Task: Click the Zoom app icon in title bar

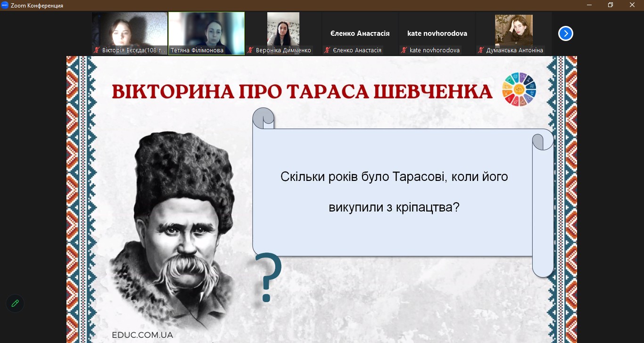Action: [x=5, y=5]
